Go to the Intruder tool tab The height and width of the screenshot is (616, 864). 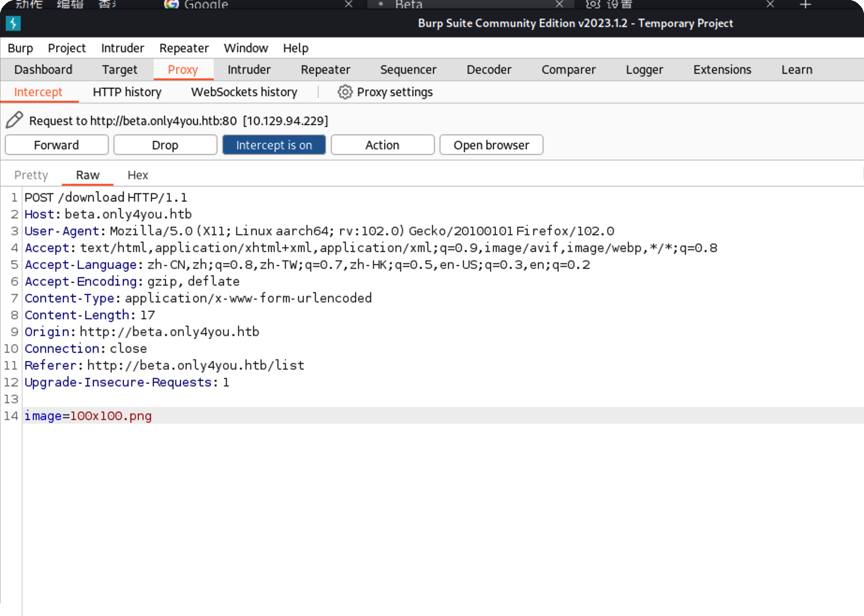(x=249, y=70)
